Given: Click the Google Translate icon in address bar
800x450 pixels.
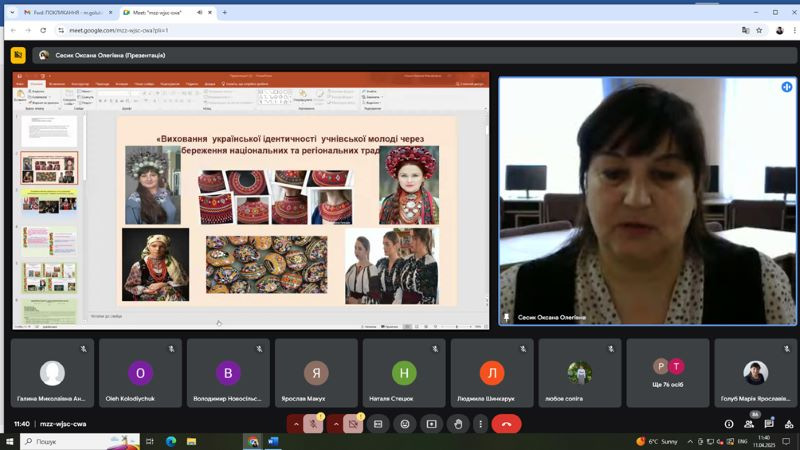Looking at the screenshot, I should 745,31.
